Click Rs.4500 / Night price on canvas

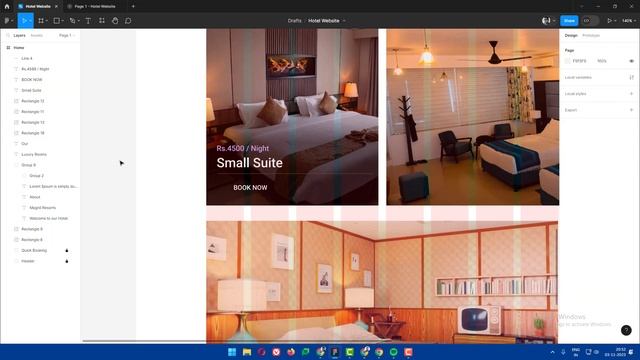click(x=242, y=148)
